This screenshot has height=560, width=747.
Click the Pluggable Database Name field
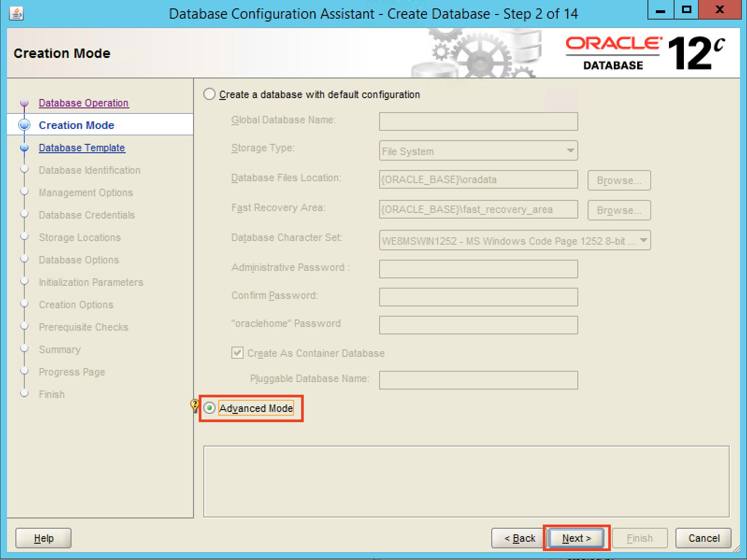click(478, 380)
